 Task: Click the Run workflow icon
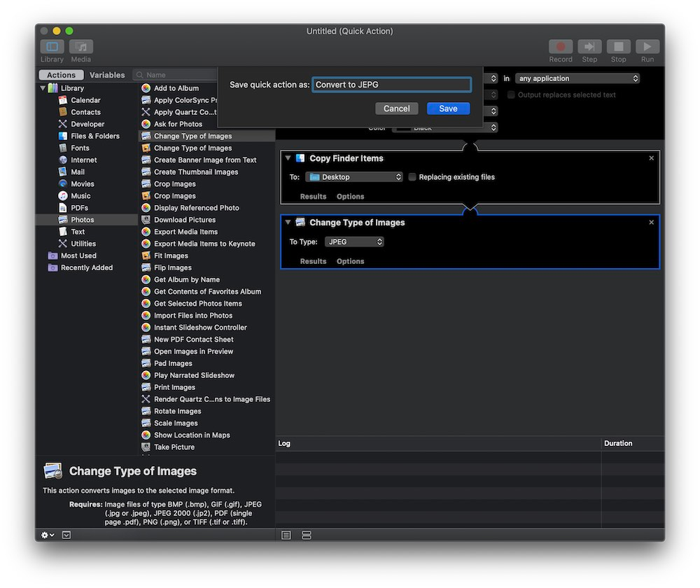click(x=647, y=47)
